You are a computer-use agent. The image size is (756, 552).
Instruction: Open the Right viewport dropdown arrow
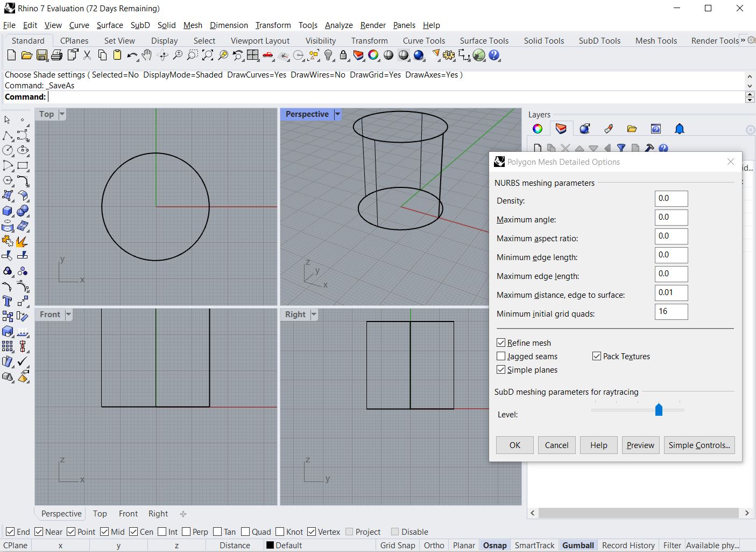[314, 315]
